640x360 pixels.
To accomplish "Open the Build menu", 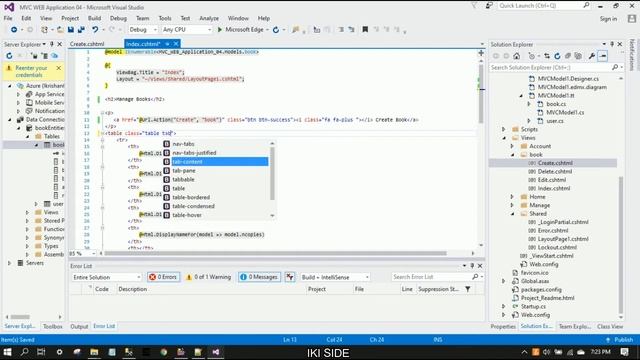I will click(x=94, y=18).
